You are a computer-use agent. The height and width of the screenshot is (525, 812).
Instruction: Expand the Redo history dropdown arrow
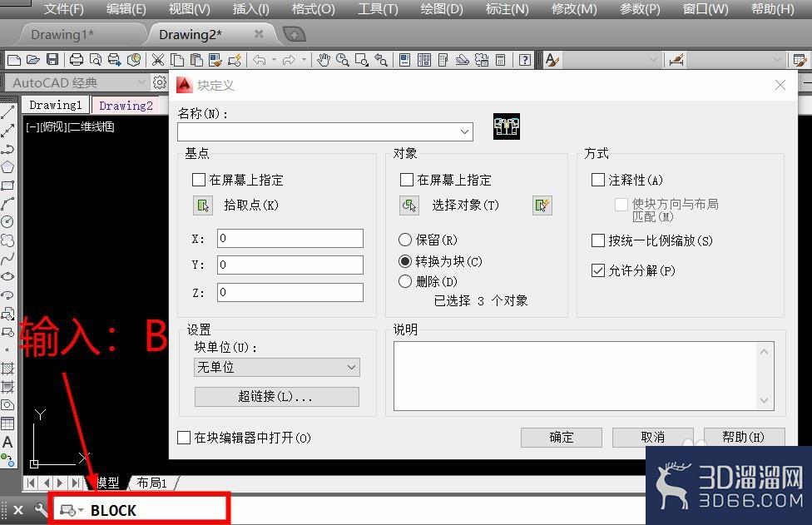(304, 60)
